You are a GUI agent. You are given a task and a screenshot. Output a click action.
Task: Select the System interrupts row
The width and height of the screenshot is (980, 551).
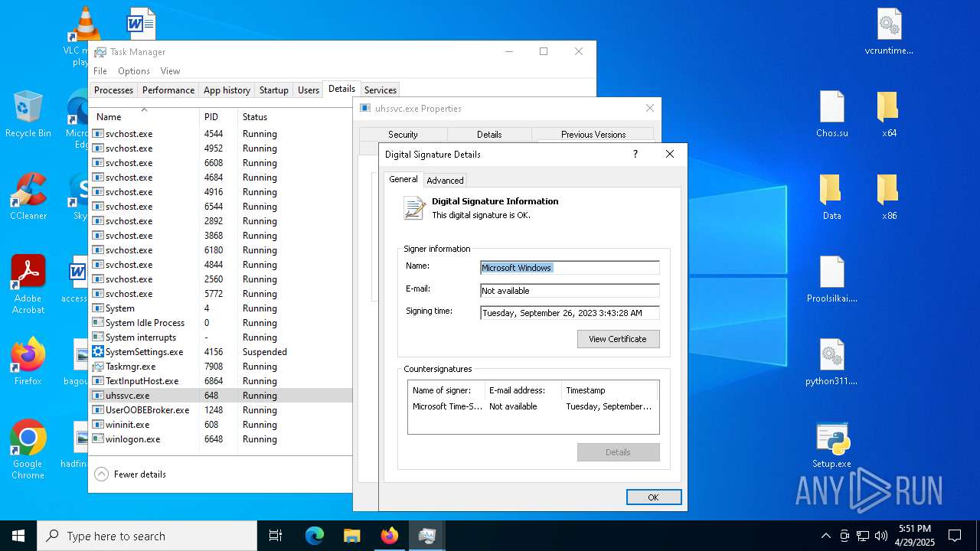click(x=220, y=337)
